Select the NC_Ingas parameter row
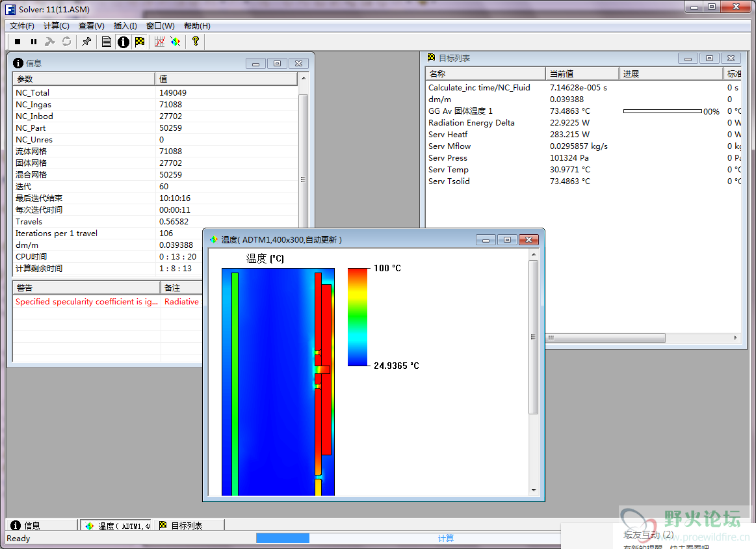The height and width of the screenshot is (549, 756). (155, 104)
